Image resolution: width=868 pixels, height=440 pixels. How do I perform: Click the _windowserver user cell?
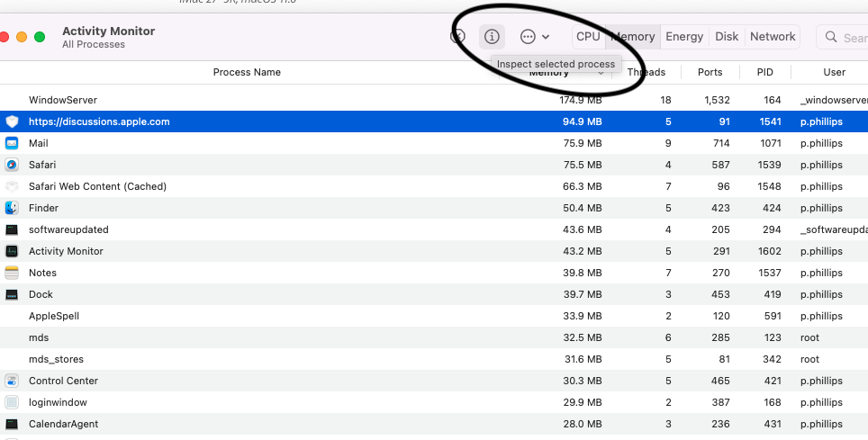pos(834,100)
